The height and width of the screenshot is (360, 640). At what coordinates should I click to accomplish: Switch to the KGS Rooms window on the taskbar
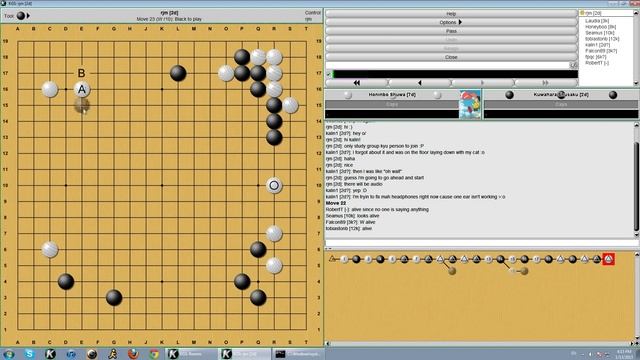coord(191,354)
